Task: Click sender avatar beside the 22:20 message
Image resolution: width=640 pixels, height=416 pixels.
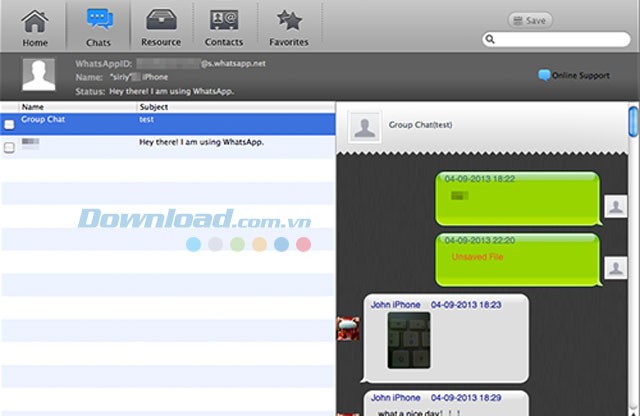Action: (x=616, y=268)
